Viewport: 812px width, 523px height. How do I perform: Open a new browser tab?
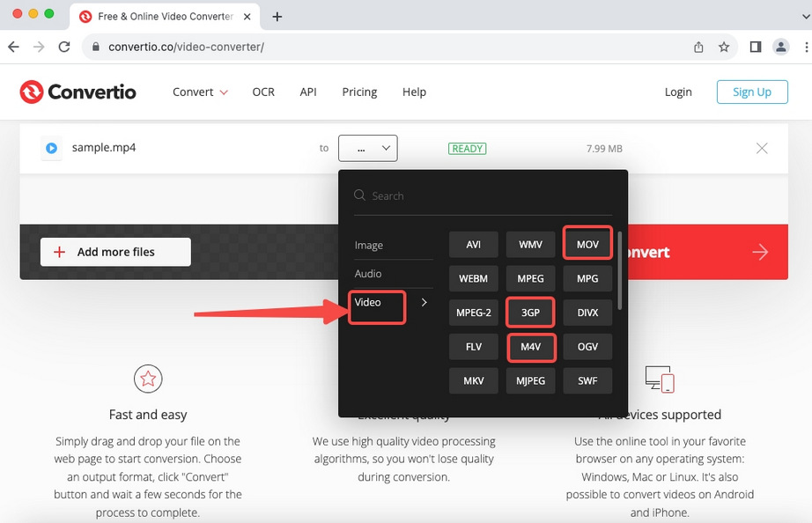277,17
